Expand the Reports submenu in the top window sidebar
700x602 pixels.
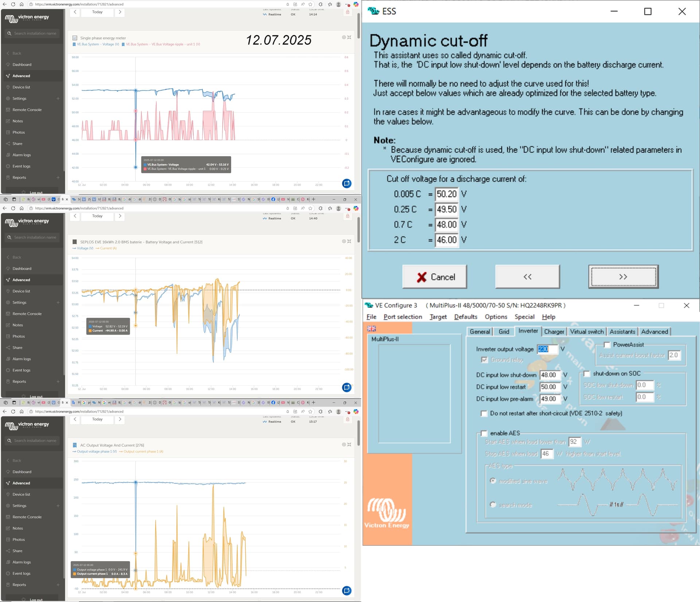[x=58, y=178]
